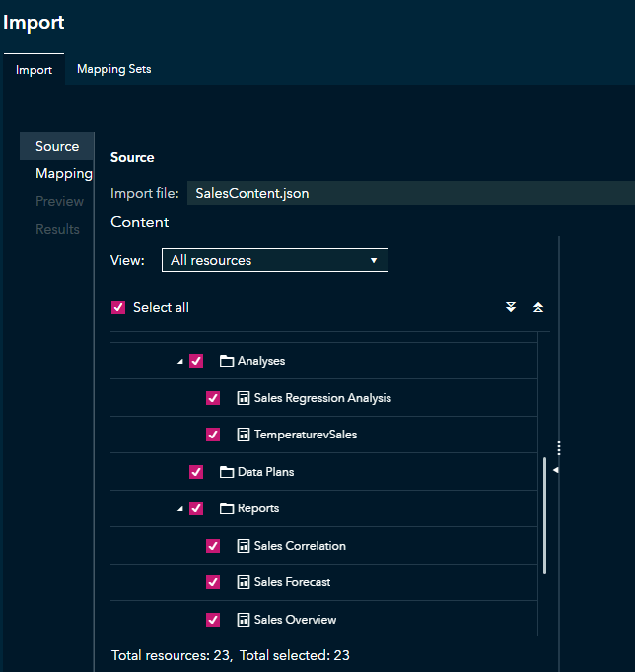Click the collapse all double-arrow icon
635x672 pixels.
538,307
